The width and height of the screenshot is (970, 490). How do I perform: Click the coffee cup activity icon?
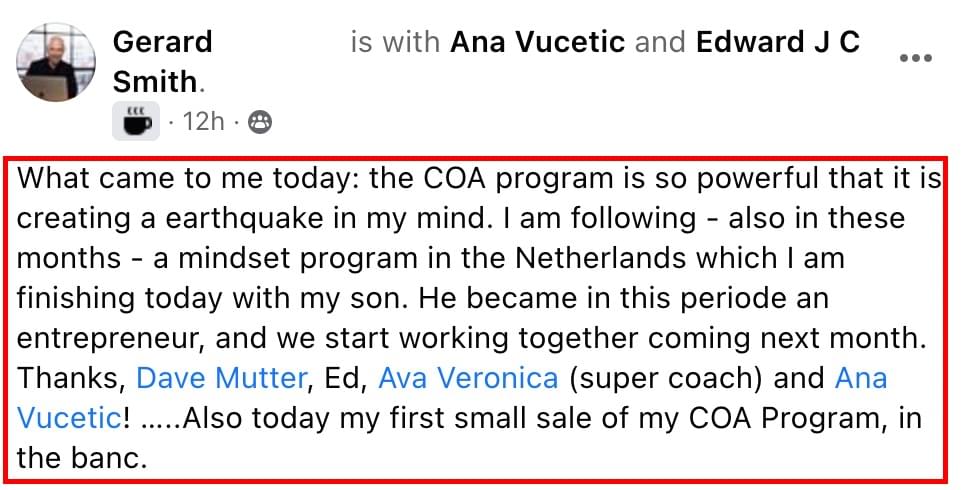[x=136, y=121]
